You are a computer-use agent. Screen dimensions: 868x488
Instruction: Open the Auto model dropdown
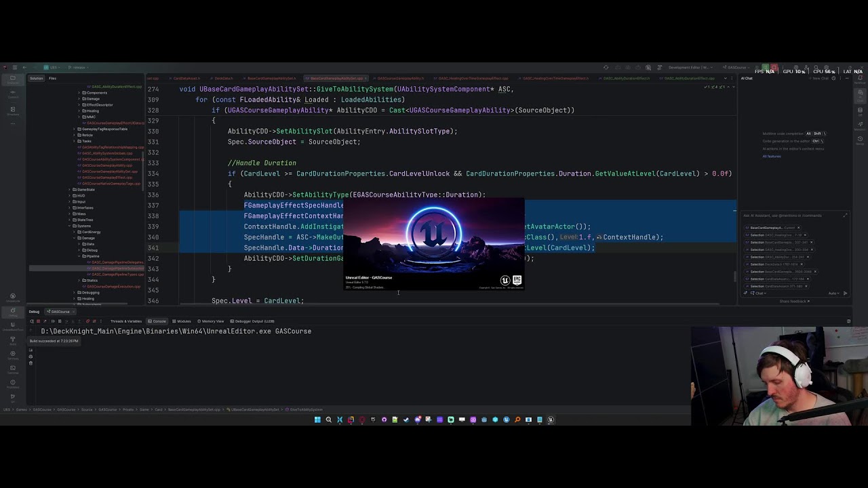tap(833, 293)
